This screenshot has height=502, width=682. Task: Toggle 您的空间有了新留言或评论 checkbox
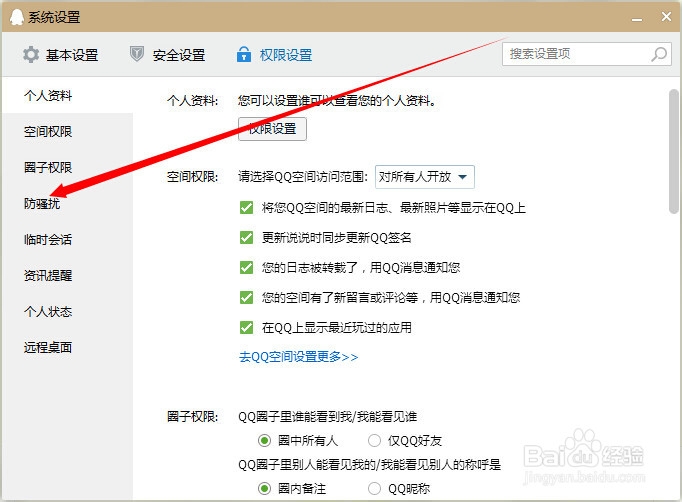point(246,298)
